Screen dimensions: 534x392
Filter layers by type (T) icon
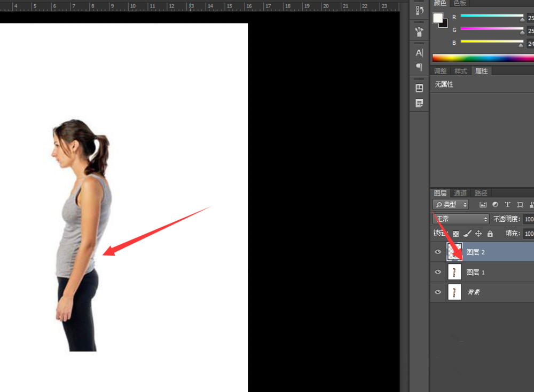[x=507, y=205]
